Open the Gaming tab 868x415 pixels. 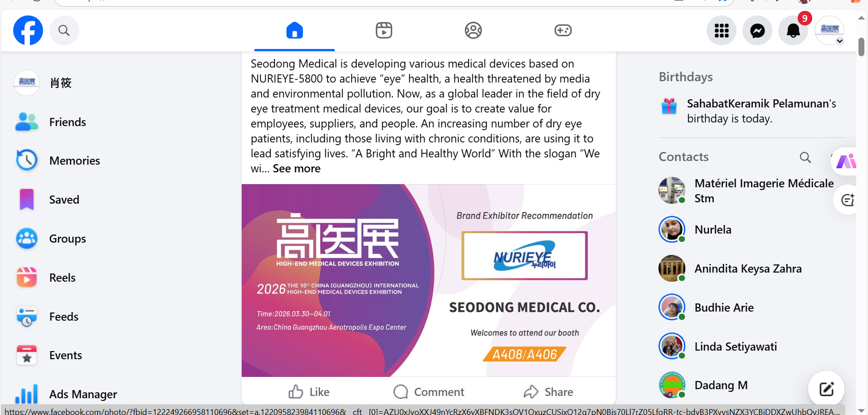click(x=563, y=30)
